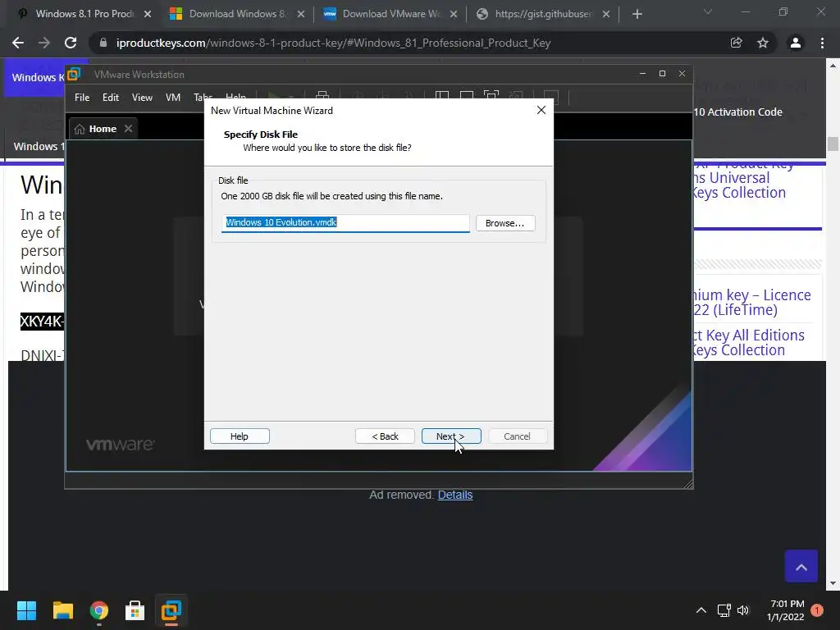Click the volume tray icon

(743, 610)
